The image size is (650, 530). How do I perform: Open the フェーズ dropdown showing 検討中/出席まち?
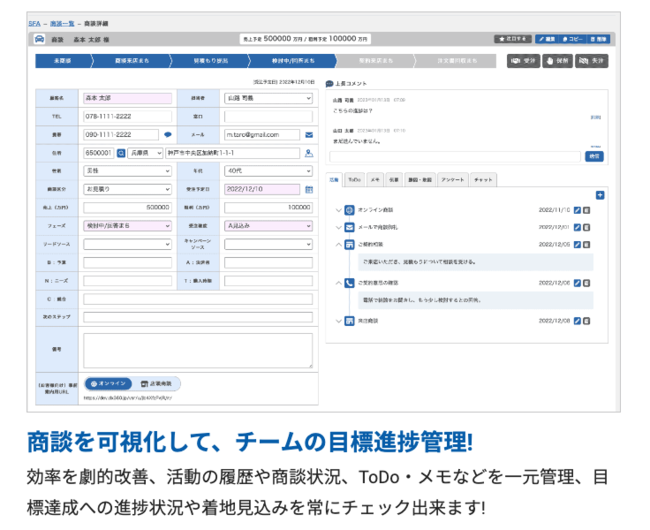pyautogui.click(x=126, y=225)
